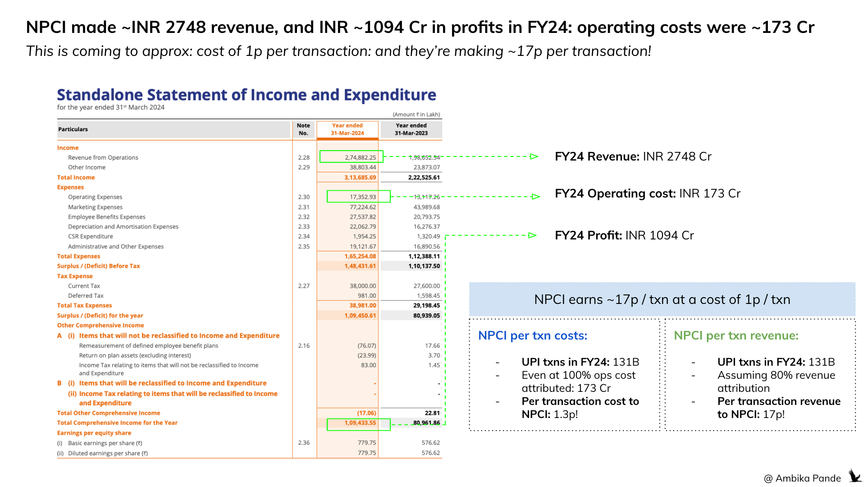Select 'Year ended 31-Mar-2023' column header
Viewport: 868px width, 487px height.
coord(411,129)
